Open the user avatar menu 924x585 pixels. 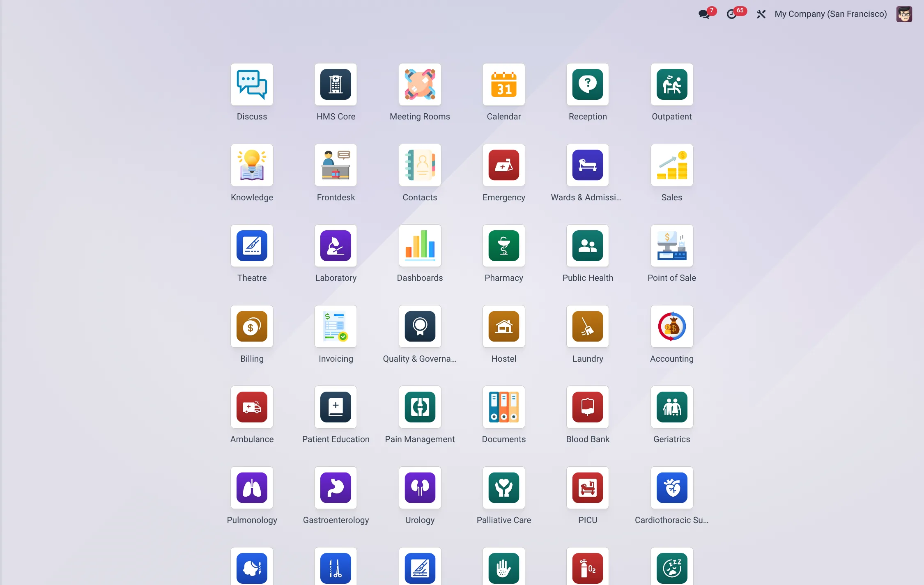point(904,14)
